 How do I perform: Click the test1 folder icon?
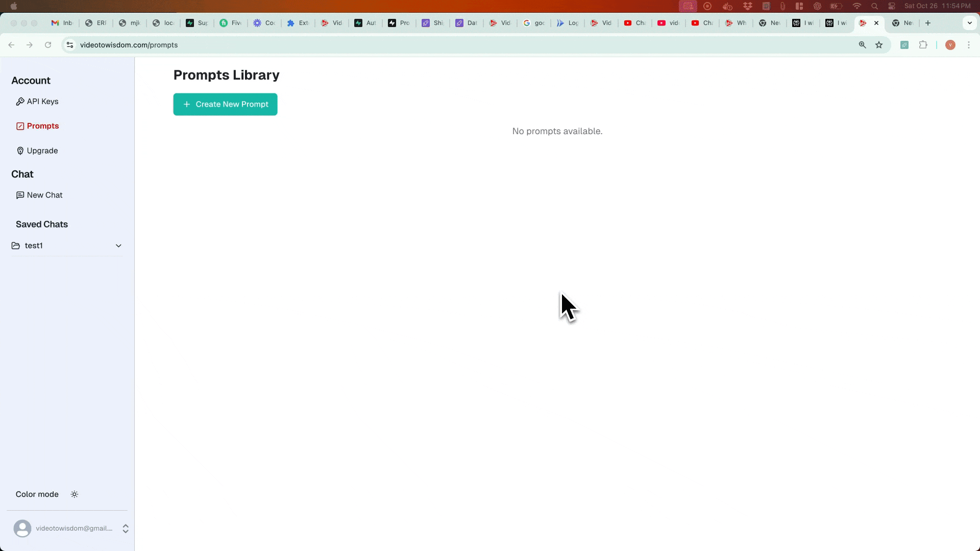tap(15, 245)
